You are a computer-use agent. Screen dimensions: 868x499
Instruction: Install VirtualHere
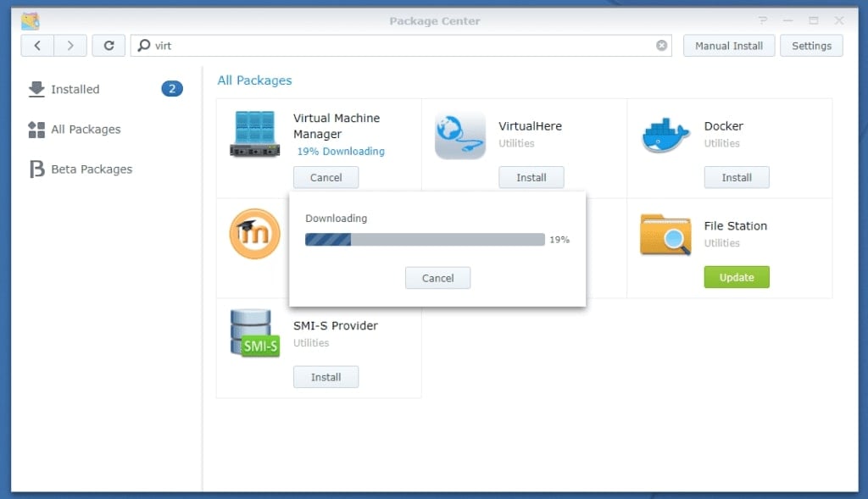point(531,178)
